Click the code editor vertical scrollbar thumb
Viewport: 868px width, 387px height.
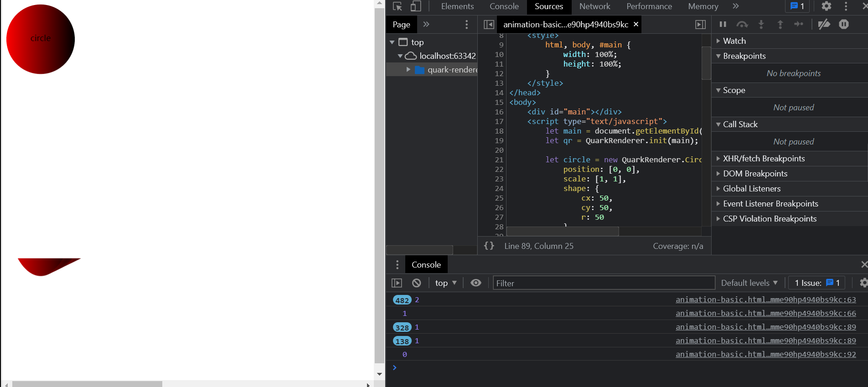[706, 63]
